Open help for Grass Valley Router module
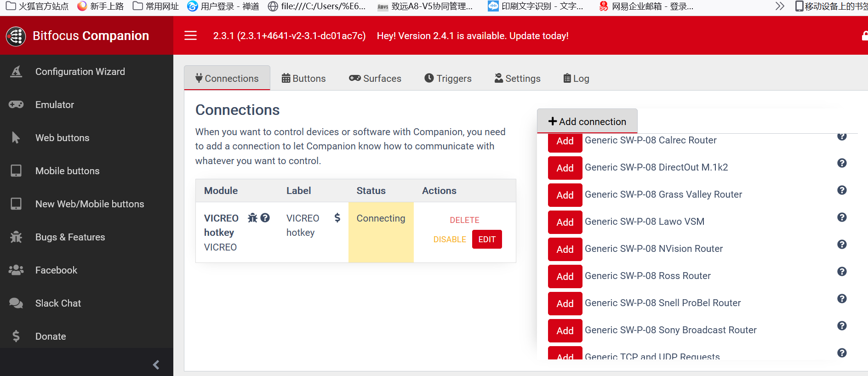868x376 pixels. click(x=842, y=190)
